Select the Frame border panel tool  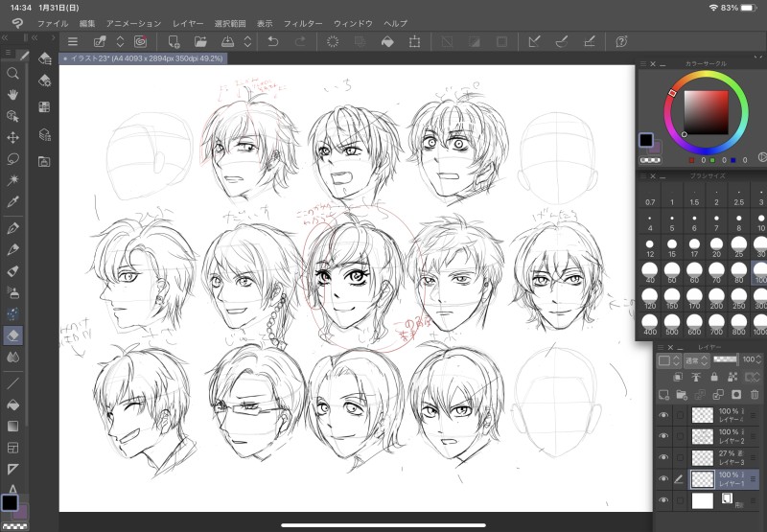point(12,448)
